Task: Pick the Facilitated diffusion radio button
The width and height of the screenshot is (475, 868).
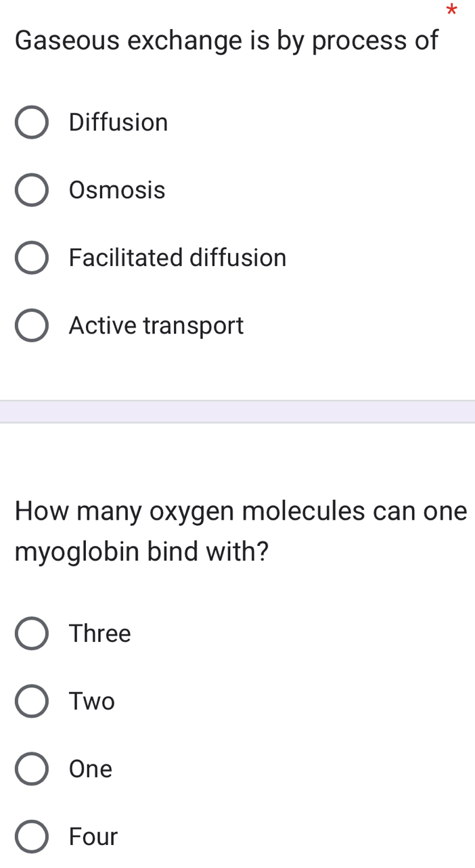Action: click(x=32, y=258)
